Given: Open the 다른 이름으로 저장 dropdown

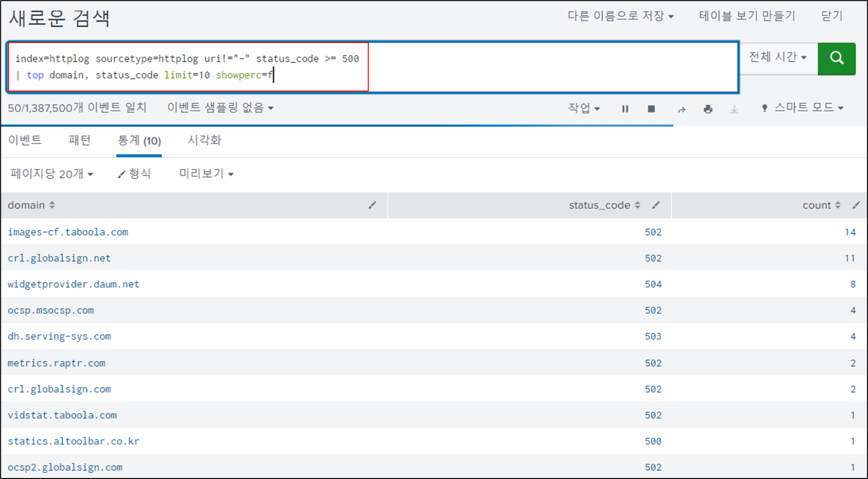Looking at the screenshot, I should 620,16.
